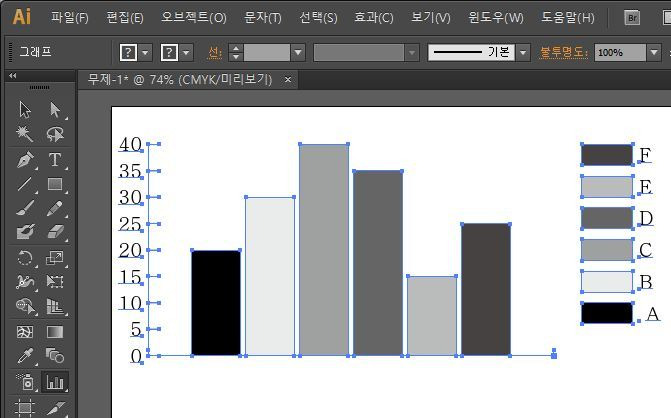This screenshot has width=671, height=418.
Task: Select the Shape Builder tool
Action: point(26,306)
